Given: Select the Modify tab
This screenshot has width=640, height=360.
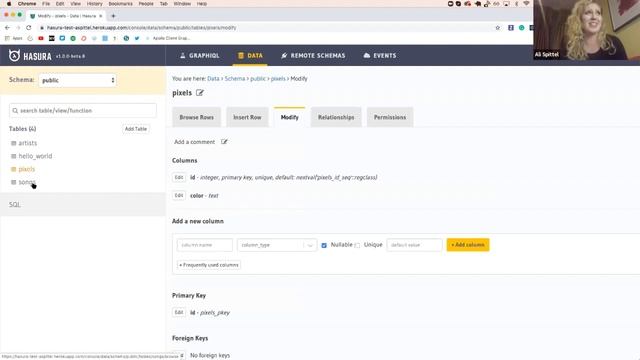Looking at the screenshot, I should pos(289,117).
